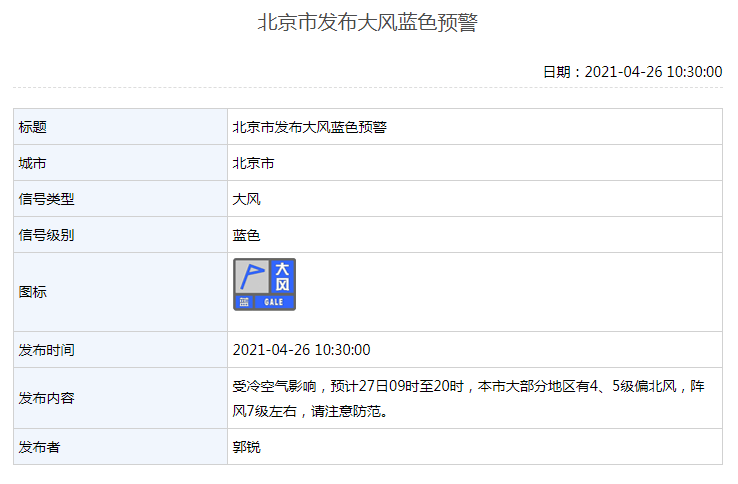738x484 pixels.
Task: Click the 发布时间 value 2021-04-26 10:30:00 in table
Action: click(301, 350)
